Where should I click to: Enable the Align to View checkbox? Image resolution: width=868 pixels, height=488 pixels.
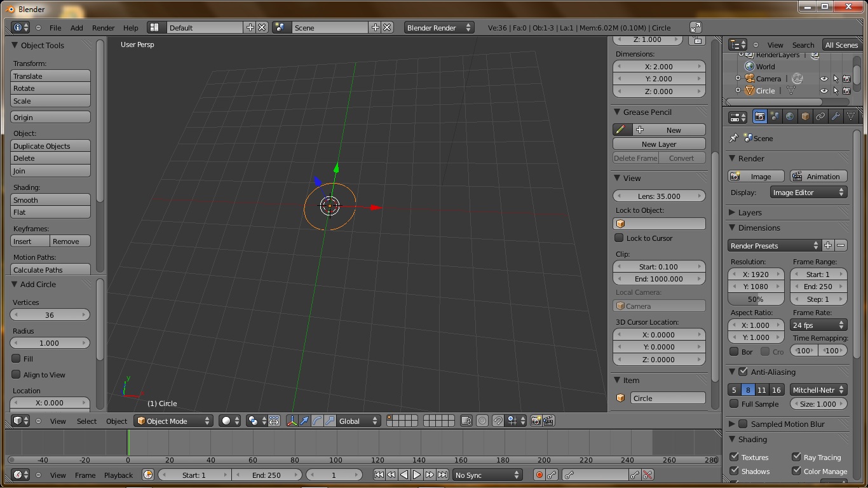(x=17, y=374)
